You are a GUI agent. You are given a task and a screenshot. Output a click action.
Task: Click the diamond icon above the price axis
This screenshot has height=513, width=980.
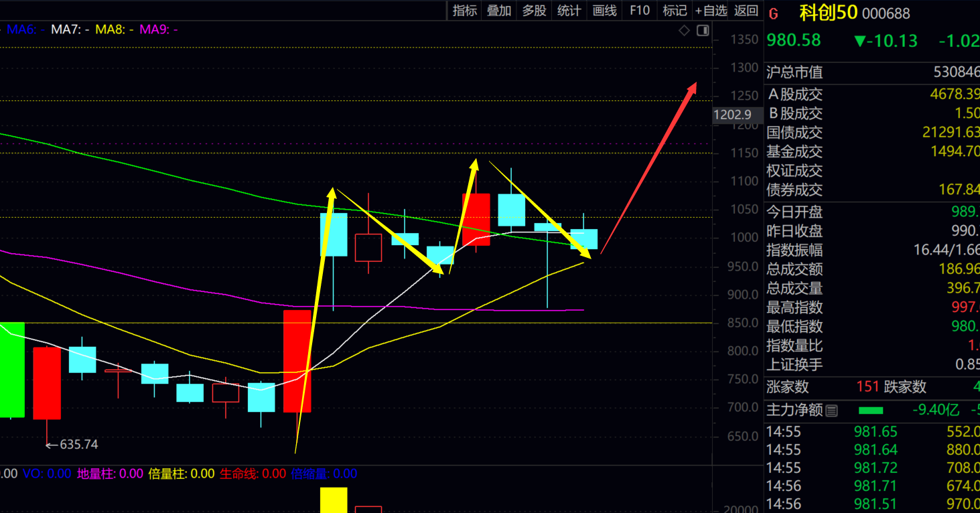click(x=684, y=30)
